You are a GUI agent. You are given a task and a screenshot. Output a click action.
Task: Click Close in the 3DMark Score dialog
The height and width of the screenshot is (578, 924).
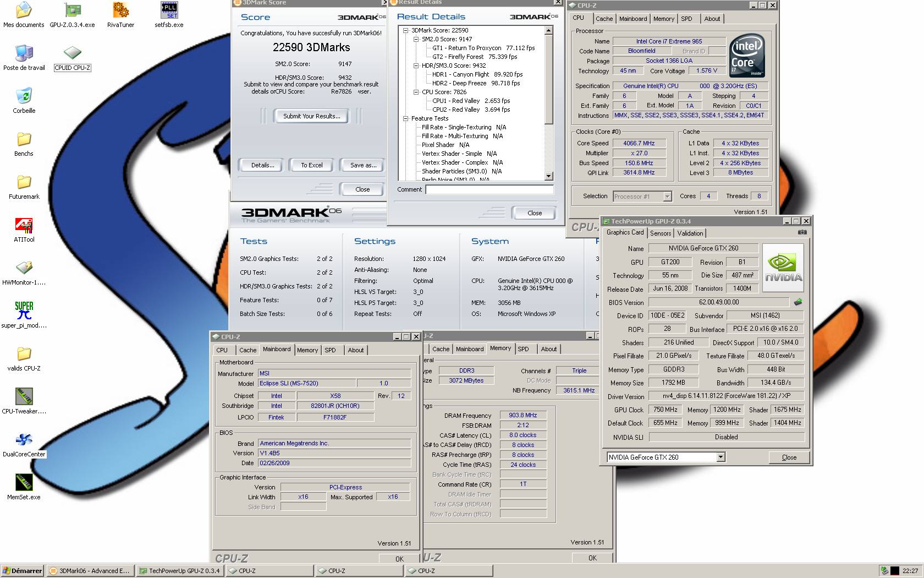pos(362,189)
